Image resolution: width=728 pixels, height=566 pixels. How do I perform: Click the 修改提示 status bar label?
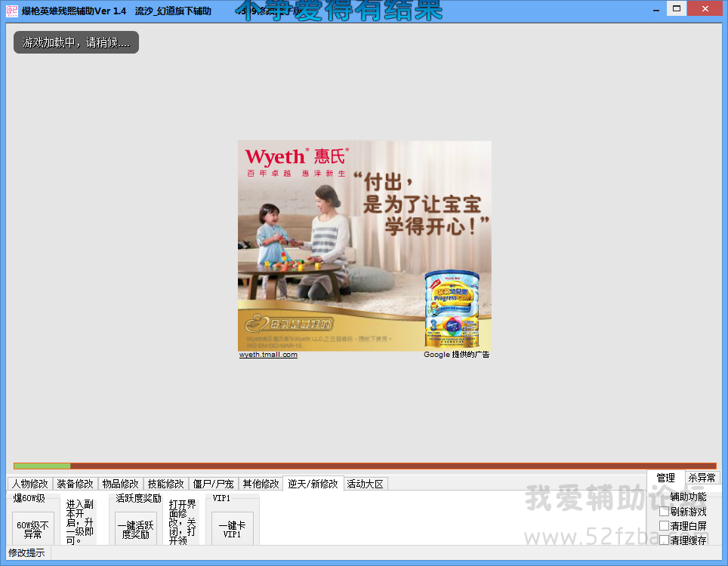[x=26, y=552]
